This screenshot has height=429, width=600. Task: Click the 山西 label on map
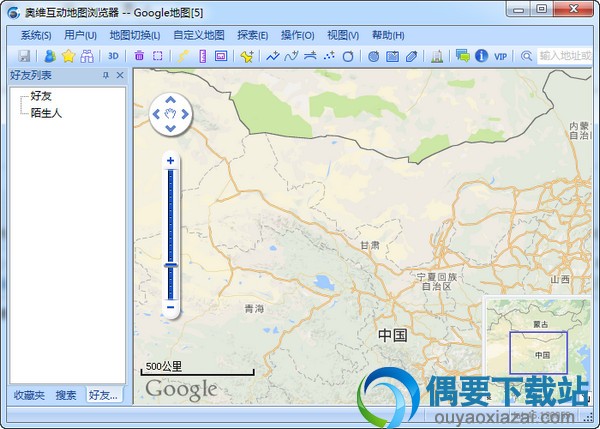point(560,280)
